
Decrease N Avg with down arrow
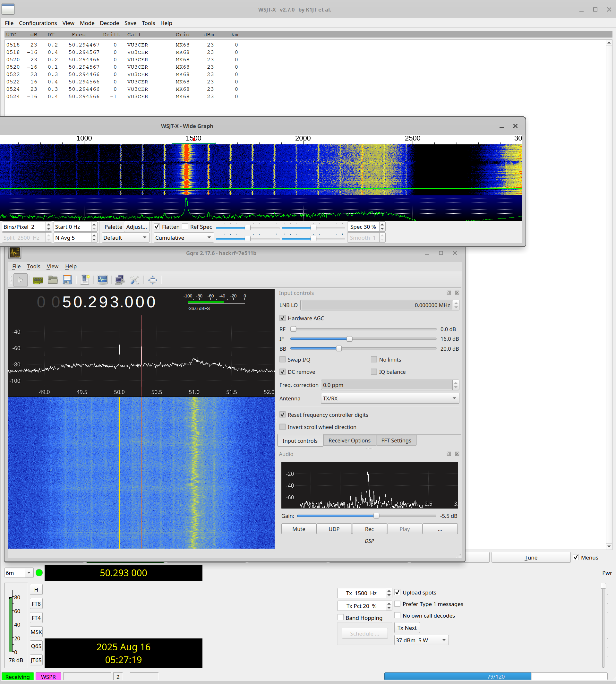94,240
